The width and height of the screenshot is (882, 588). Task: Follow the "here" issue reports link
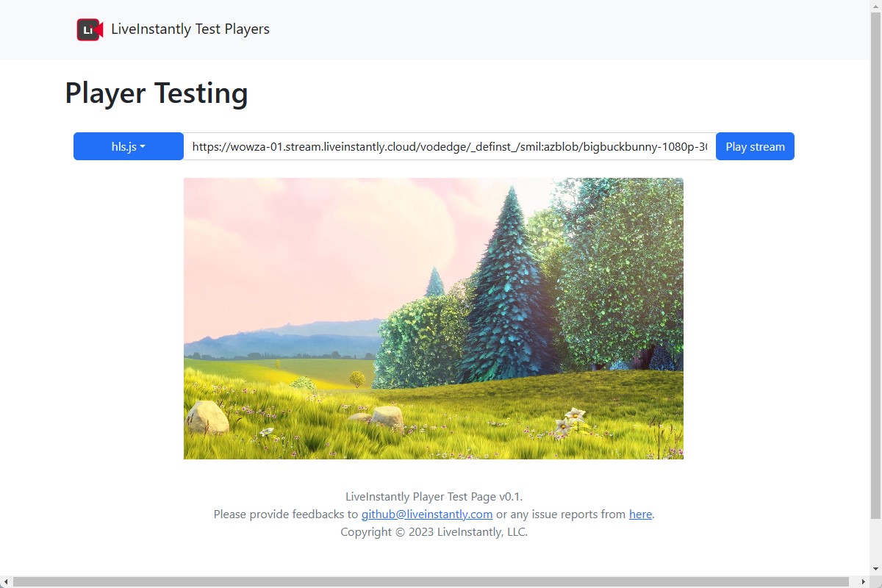click(639, 514)
